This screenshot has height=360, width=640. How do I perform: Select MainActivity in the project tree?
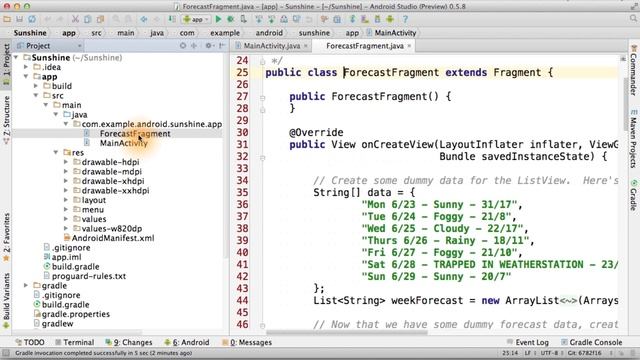tap(124, 143)
